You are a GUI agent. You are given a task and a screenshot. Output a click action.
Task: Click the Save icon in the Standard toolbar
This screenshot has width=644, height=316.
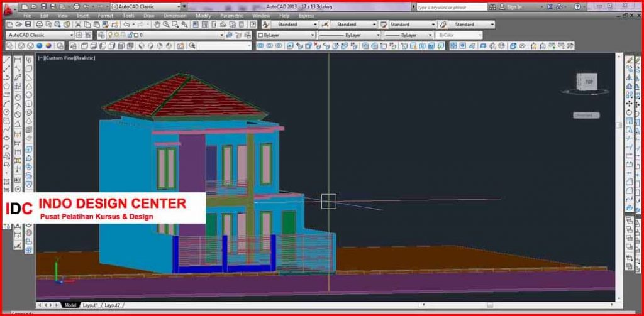coord(28,25)
